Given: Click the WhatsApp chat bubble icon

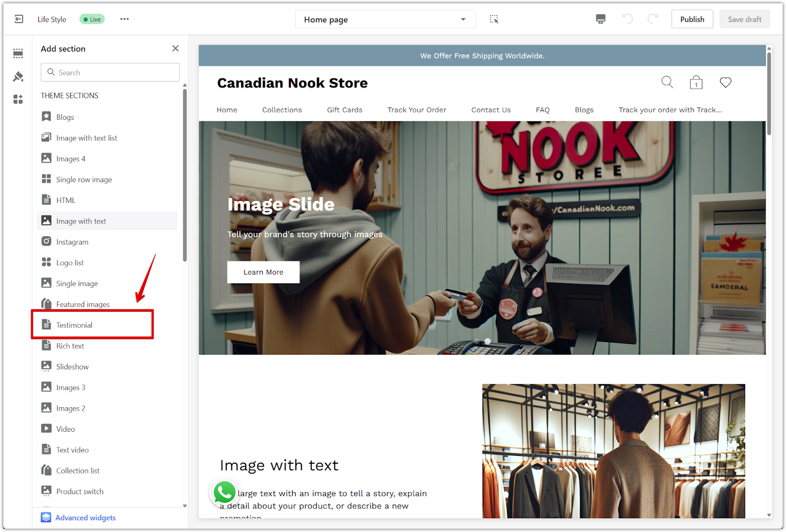Looking at the screenshot, I should (x=225, y=492).
